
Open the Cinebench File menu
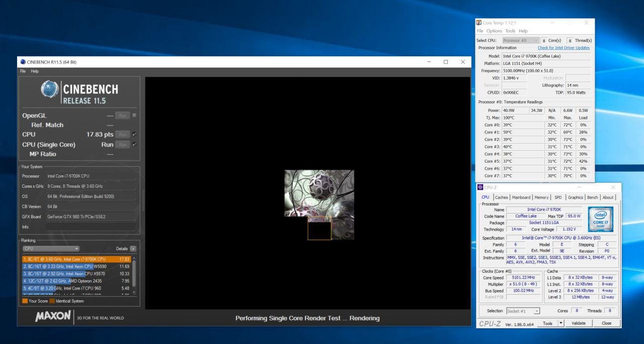pos(23,71)
